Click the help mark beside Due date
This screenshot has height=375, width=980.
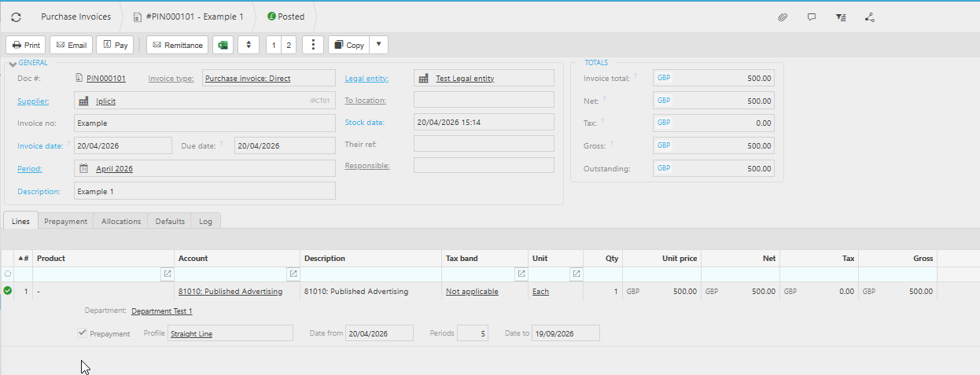[222, 144]
